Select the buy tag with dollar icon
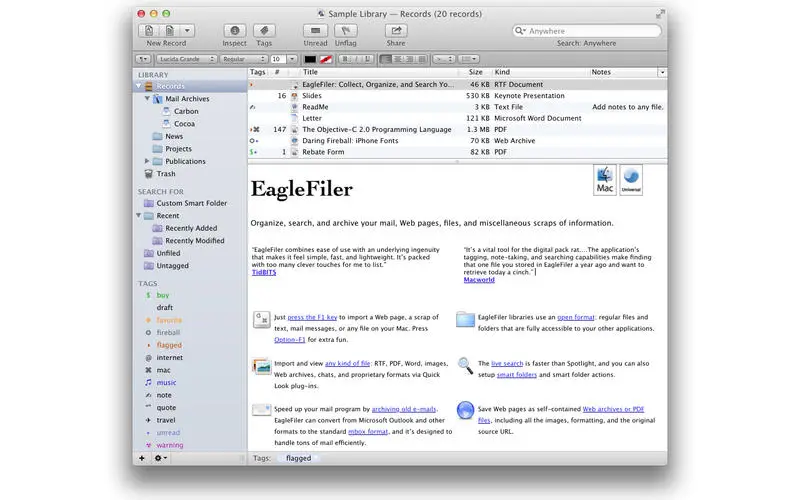 [162, 295]
